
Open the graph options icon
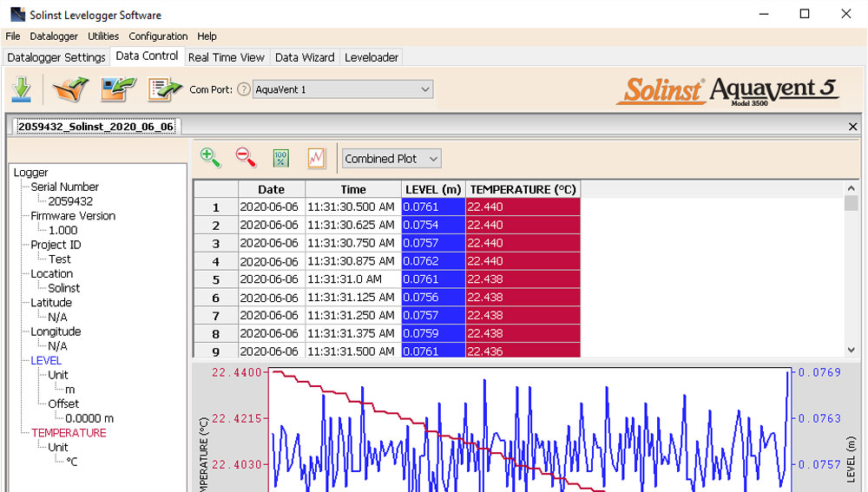(316, 158)
